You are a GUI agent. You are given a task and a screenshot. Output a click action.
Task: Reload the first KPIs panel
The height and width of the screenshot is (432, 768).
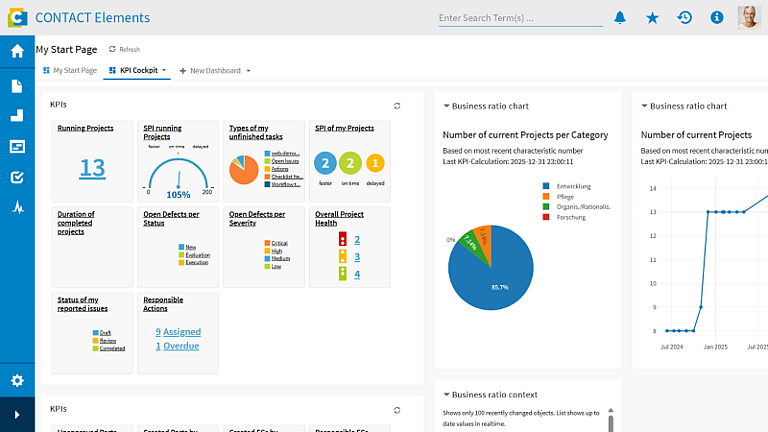point(397,106)
